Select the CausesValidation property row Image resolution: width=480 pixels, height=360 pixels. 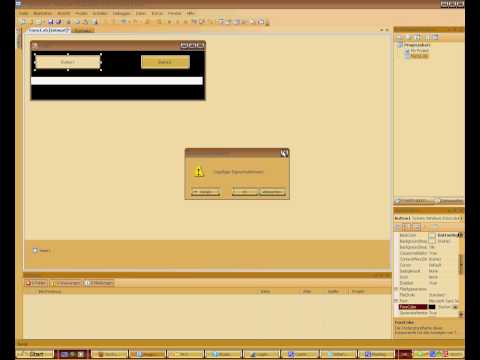[428, 253]
